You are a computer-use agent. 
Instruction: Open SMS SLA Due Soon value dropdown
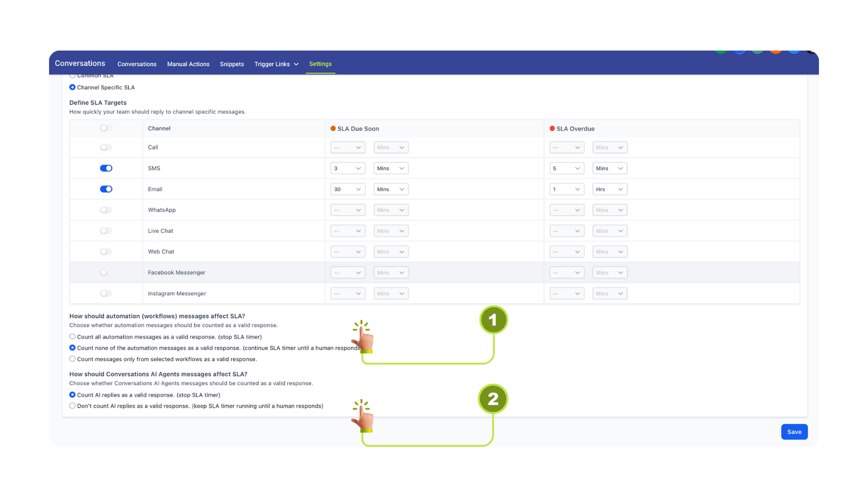(347, 168)
